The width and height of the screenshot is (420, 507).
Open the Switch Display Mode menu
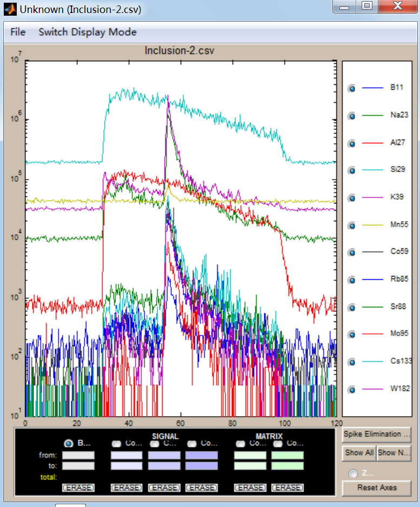pos(88,32)
